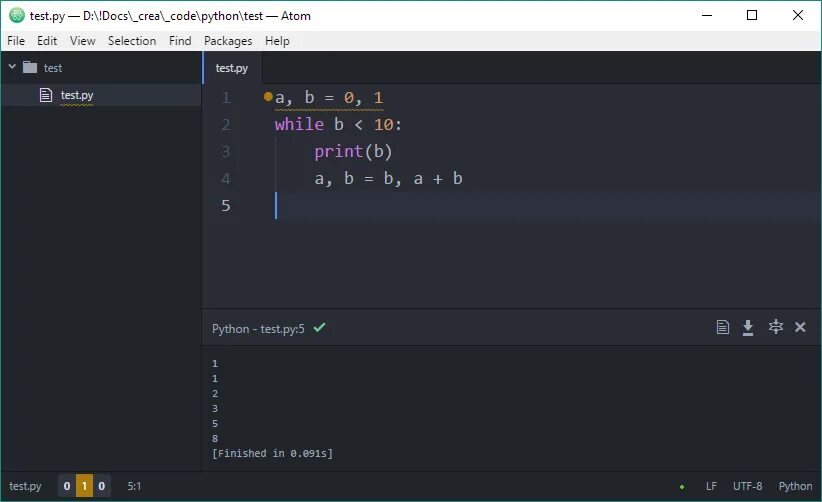Viewport: 822px width, 502px height.
Task: Open the Packages menu
Action: (x=228, y=41)
